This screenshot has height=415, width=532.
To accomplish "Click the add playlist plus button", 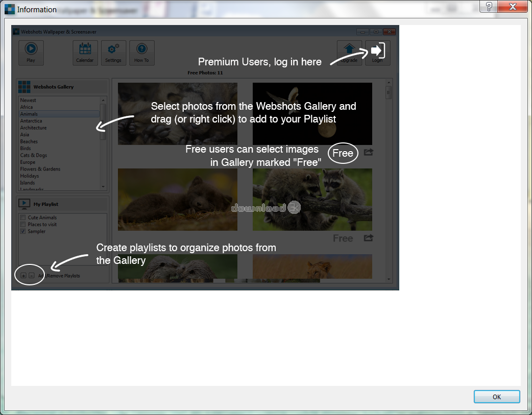I will click(23, 276).
